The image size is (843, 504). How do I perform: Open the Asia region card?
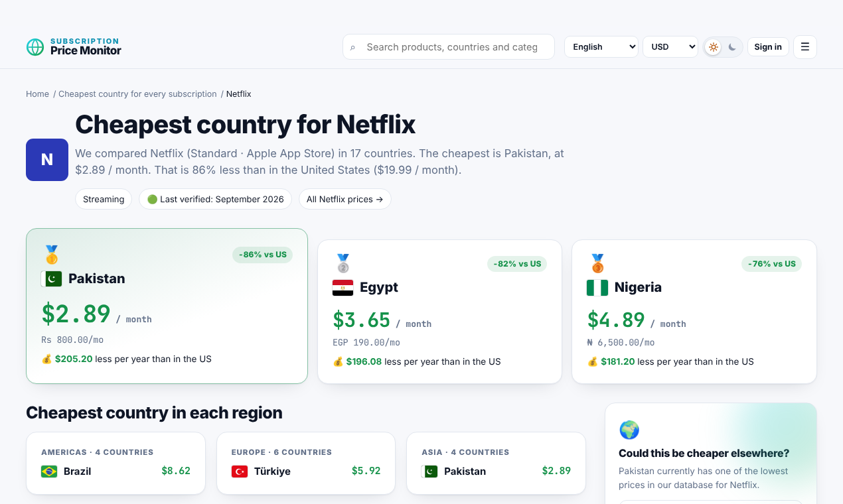click(496, 463)
